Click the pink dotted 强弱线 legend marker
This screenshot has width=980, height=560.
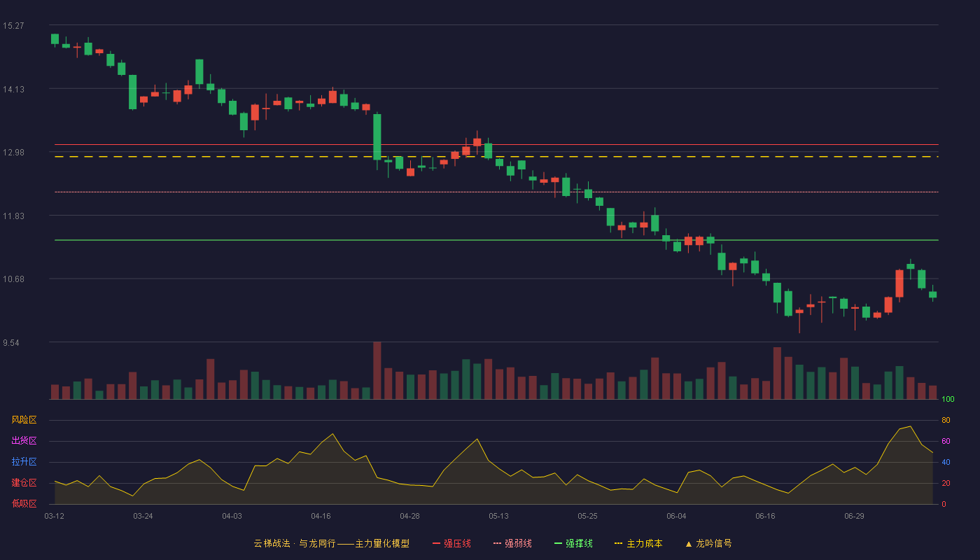[498, 543]
